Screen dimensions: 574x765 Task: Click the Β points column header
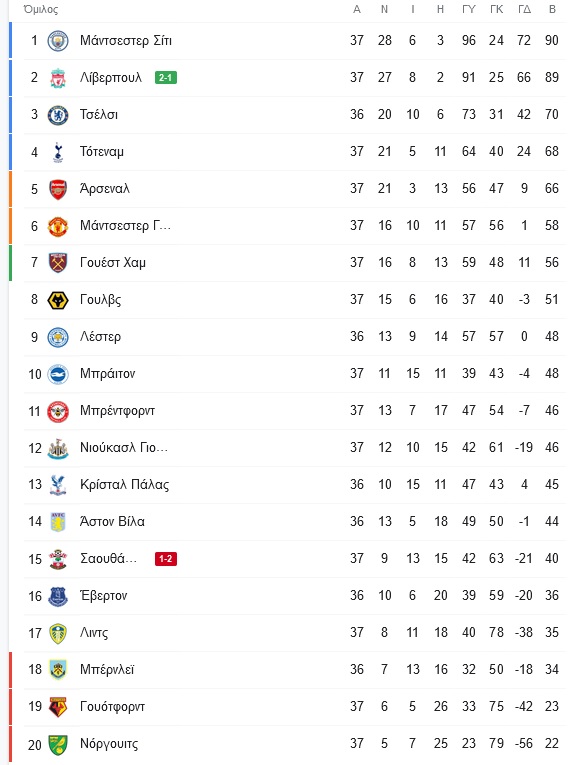pyautogui.click(x=552, y=9)
